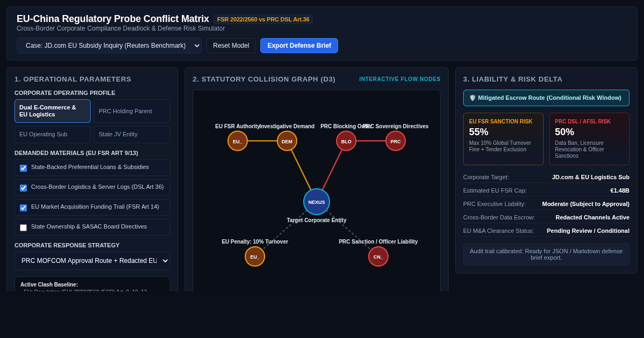Select Dual E-Commerce & EU Logistics profile
The width and height of the screenshot is (644, 338).
pos(53,111)
